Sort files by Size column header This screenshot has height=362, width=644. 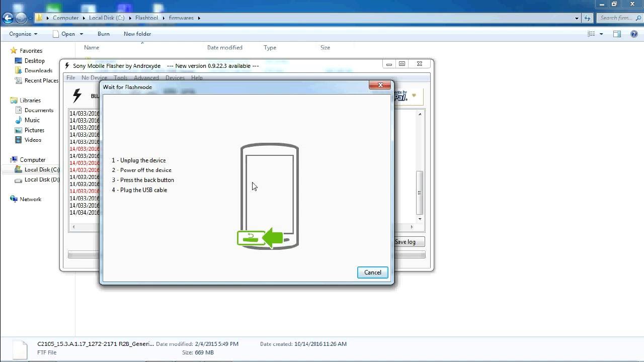tap(325, 47)
